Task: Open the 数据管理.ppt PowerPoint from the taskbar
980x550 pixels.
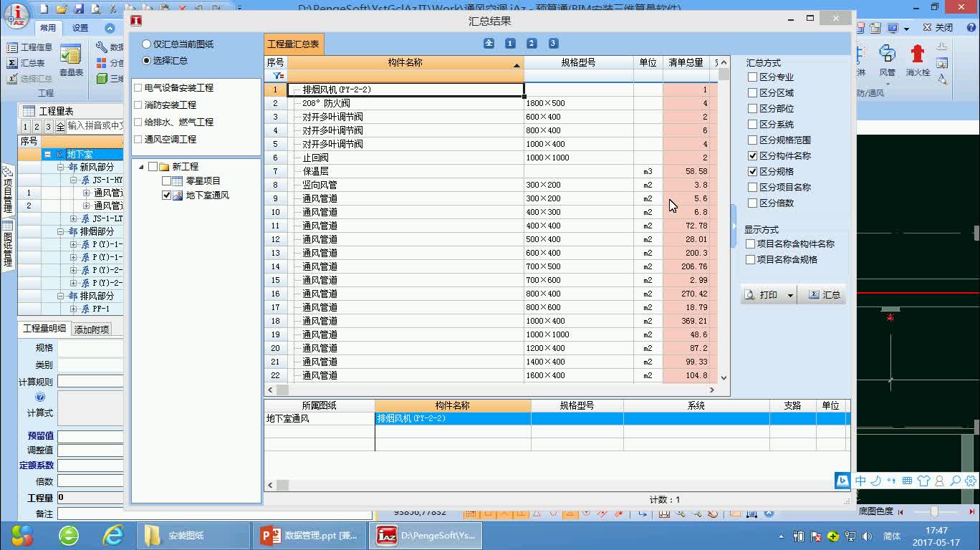Action: [x=308, y=534]
